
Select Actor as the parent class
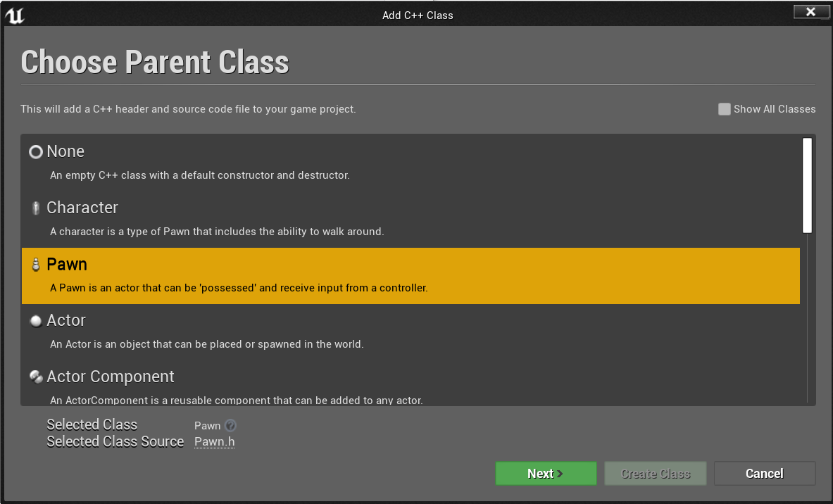click(x=411, y=332)
